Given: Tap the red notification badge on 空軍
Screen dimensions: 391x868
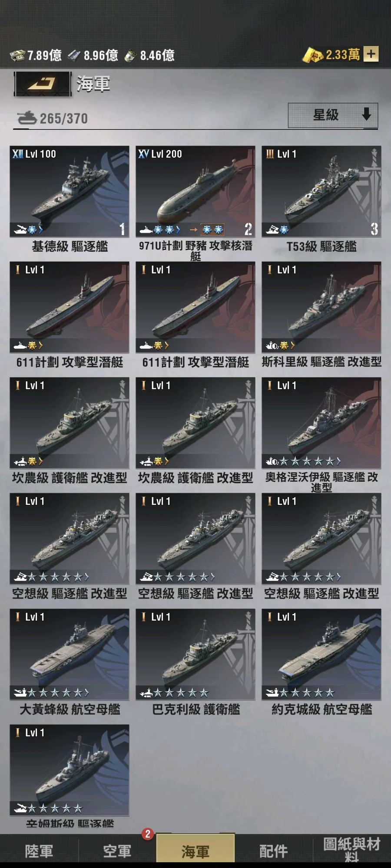Looking at the screenshot, I should click(x=148, y=834).
